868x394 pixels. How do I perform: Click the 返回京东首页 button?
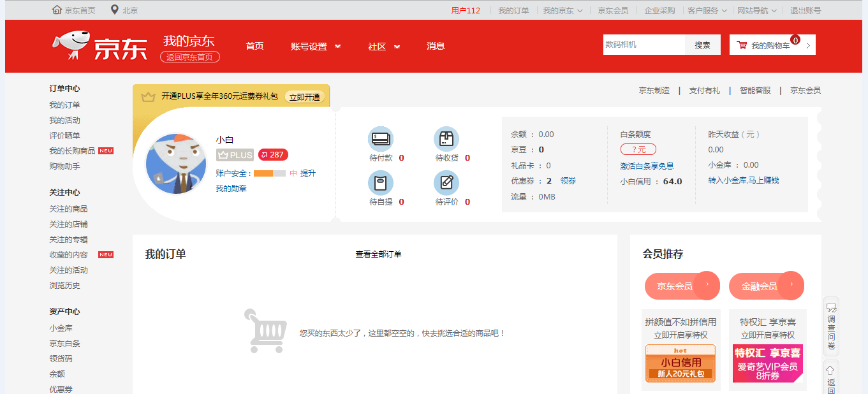click(x=190, y=57)
